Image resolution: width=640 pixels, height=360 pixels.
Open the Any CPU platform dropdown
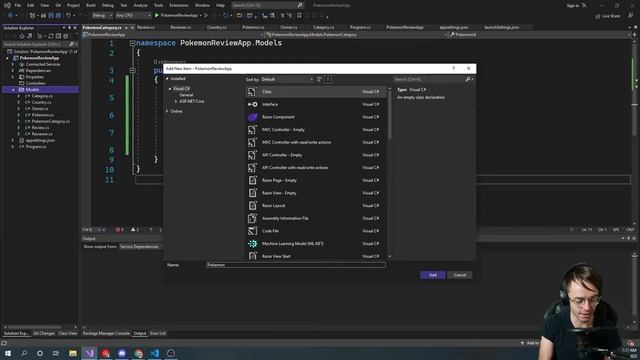pyautogui.click(x=133, y=16)
